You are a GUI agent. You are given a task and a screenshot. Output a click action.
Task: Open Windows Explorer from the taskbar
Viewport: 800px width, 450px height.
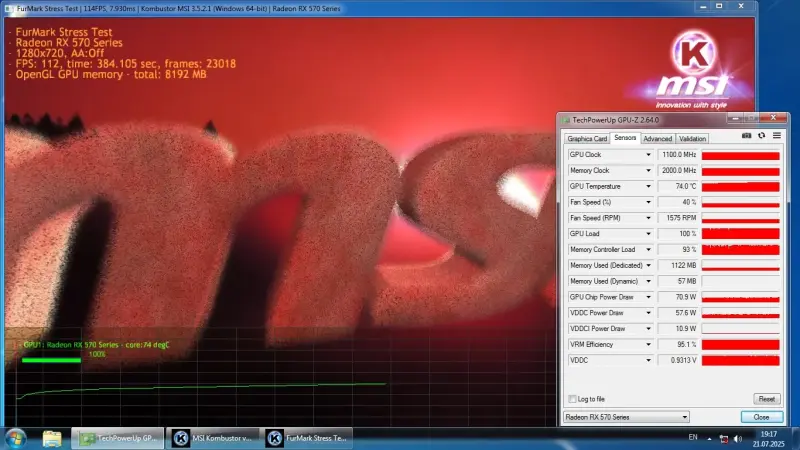point(52,438)
